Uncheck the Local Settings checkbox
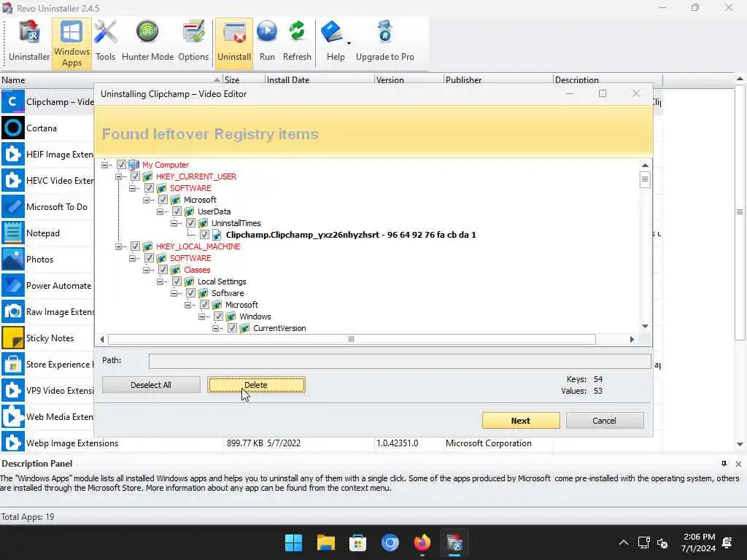The image size is (747, 560). coord(177,281)
